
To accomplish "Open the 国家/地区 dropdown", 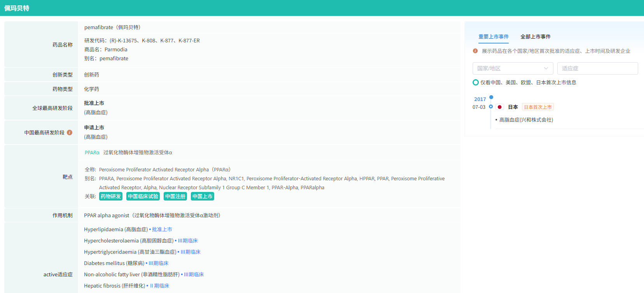I will [513, 68].
